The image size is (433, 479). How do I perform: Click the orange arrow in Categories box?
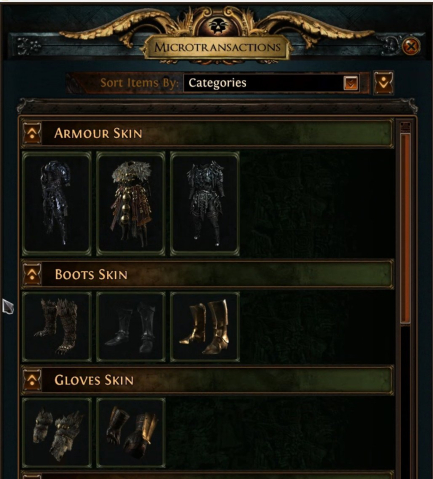[351, 83]
